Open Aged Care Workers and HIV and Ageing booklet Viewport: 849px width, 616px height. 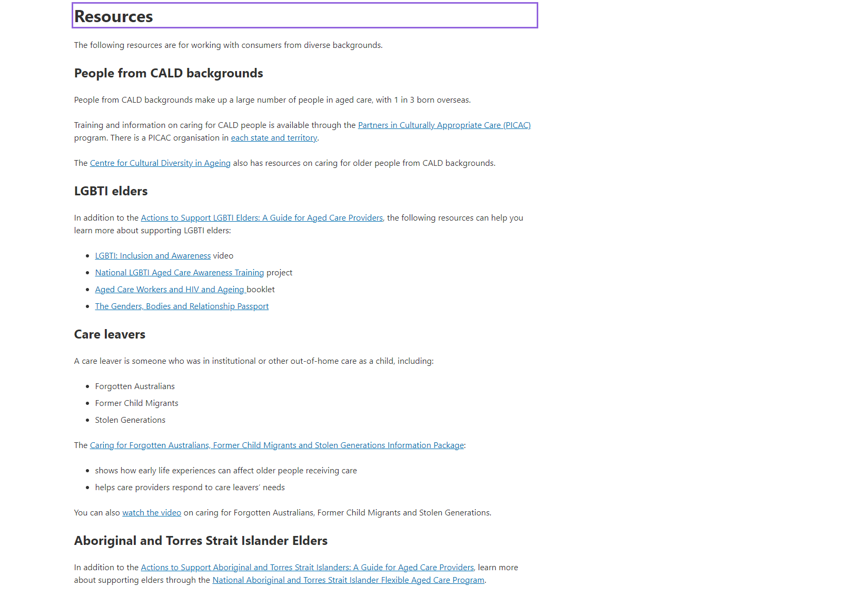tap(170, 290)
